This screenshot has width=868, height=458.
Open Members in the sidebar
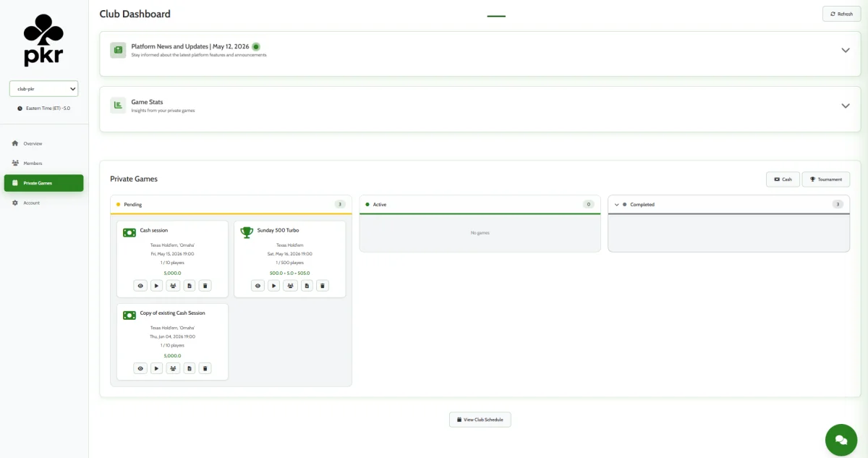pyautogui.click(x=43, y=164)
